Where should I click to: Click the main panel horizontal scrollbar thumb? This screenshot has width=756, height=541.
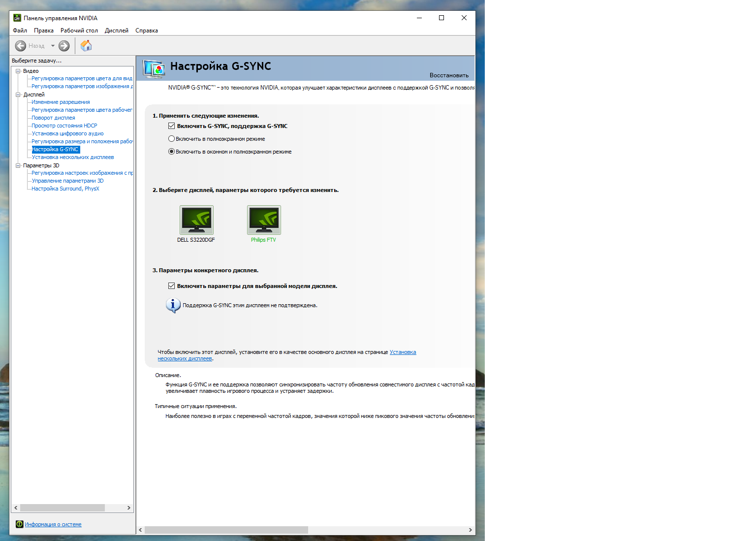[226, 530]
